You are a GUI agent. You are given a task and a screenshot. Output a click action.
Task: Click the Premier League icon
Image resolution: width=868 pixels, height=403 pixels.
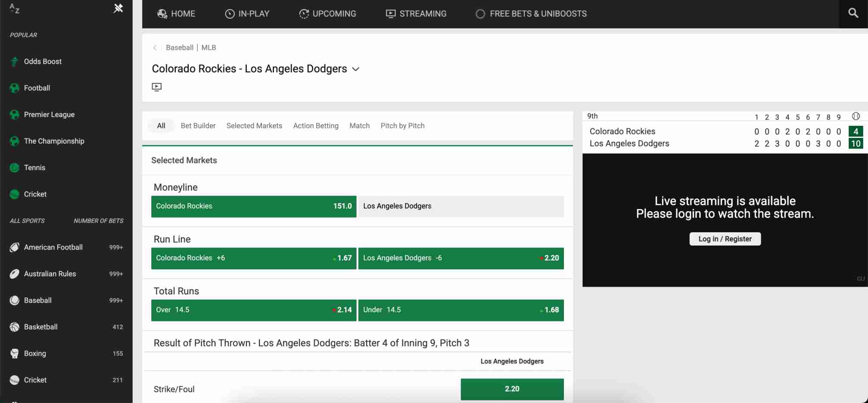click(x=14, y=115)
